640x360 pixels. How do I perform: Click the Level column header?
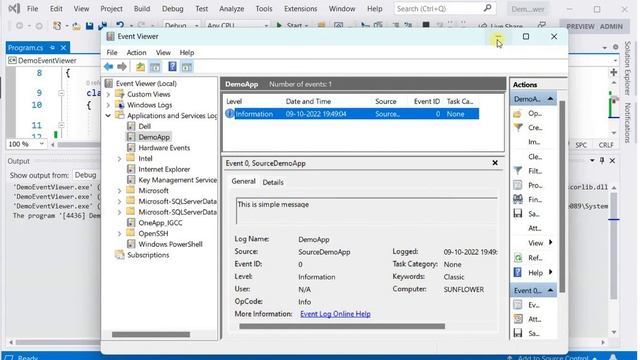234,102
